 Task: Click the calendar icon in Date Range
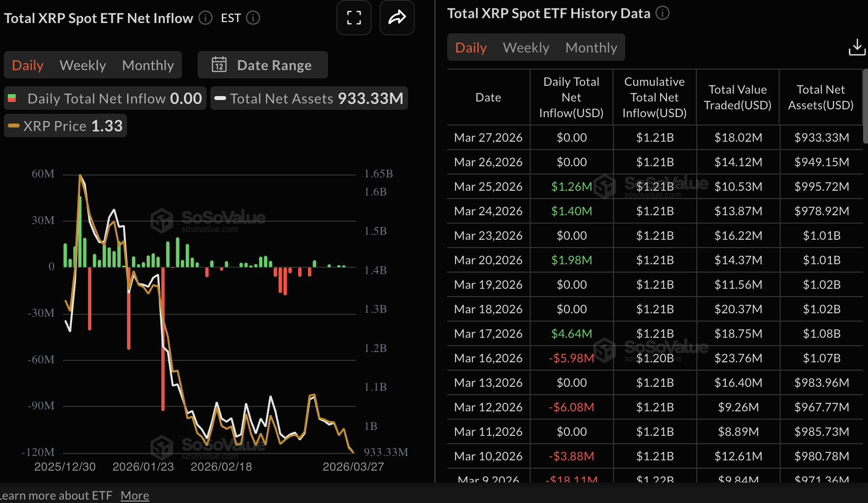click(219, 65)
